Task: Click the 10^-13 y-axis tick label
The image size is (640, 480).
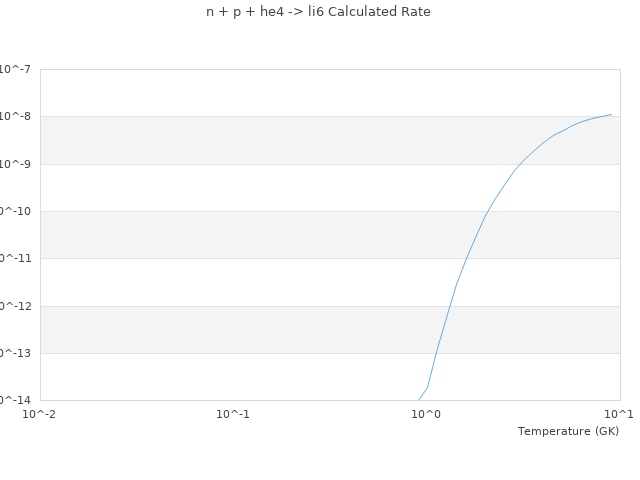Action: 14,353
